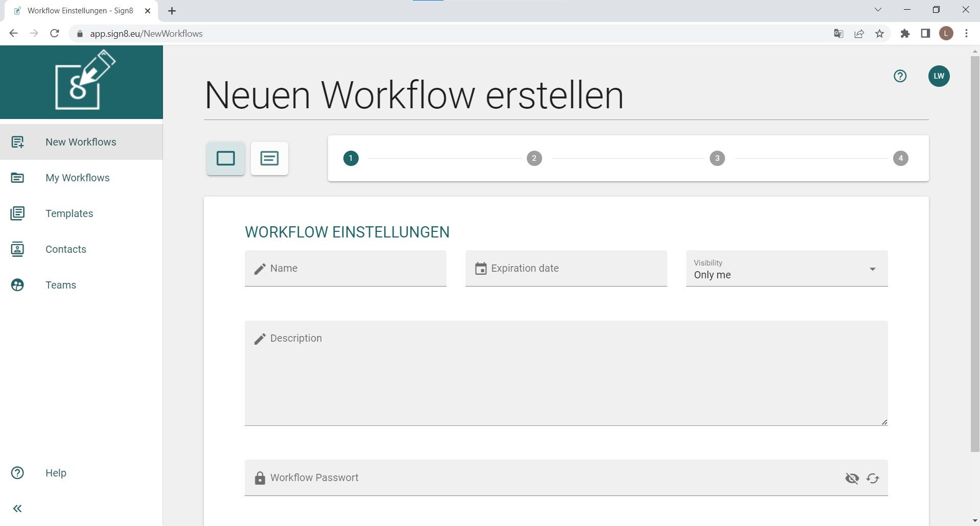Open the browser extensions puzzle icon
Image resolution: width=980 pixels, height=526 pixels.
(x=905, y=34)
